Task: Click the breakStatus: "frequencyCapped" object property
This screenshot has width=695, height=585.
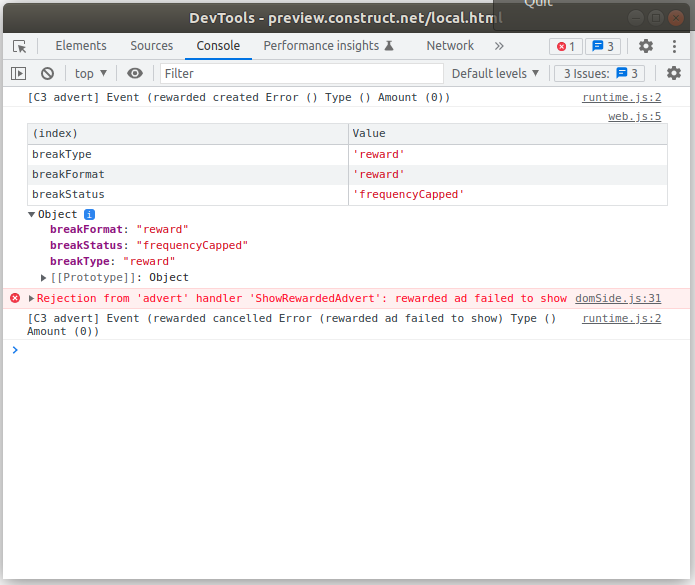Action: (149, 246)
